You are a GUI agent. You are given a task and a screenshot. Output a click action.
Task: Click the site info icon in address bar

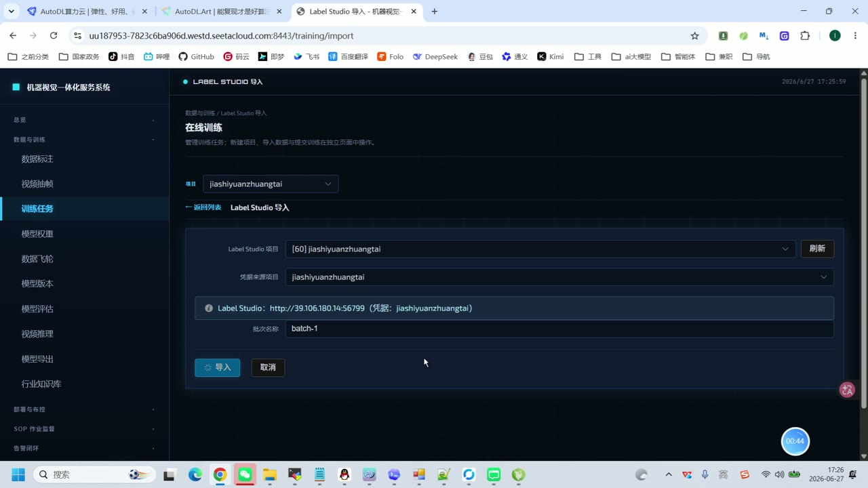[x=77, y=36]
